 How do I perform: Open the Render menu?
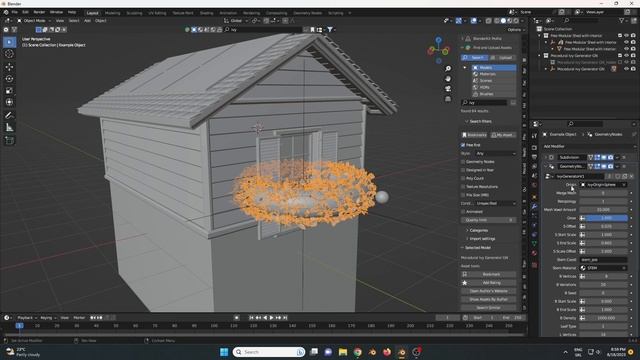(39, 12)
